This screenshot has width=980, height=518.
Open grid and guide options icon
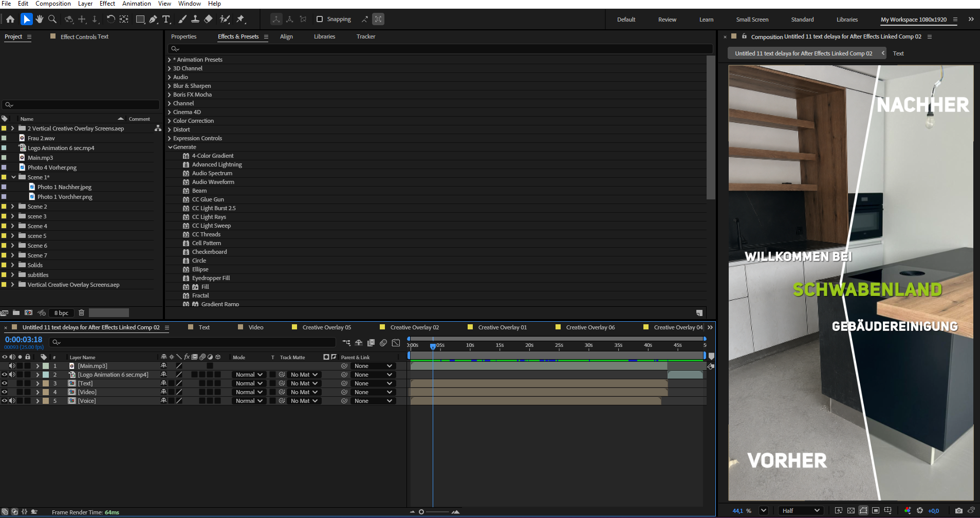(x=888, y=510)
